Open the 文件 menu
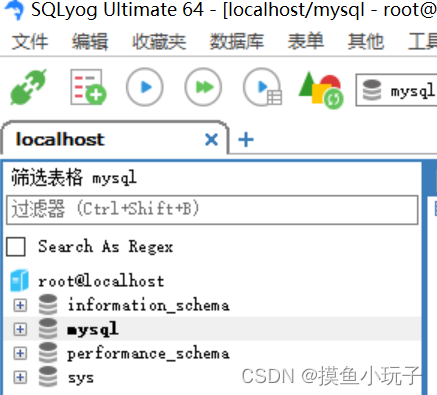 pyautogui.click(x=30, y=42)
